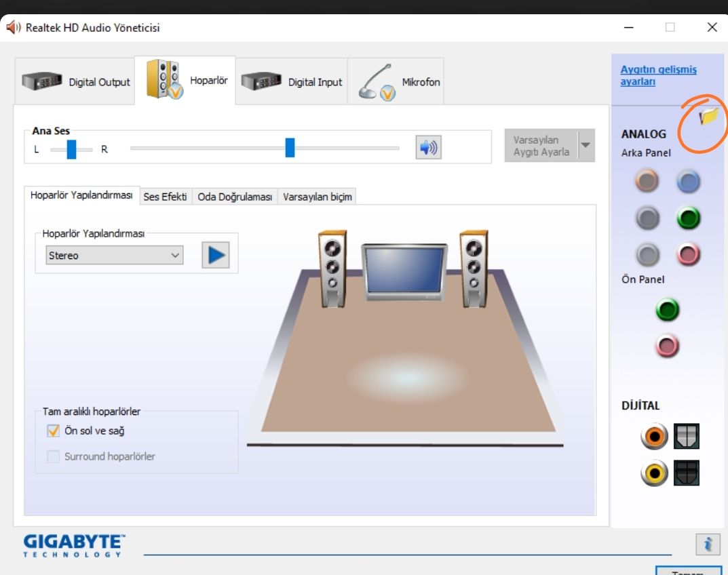Viewport: 728px width, 575px height.
Task: Open the Oda Doğrulaması tab
Action: coord(235,197)
